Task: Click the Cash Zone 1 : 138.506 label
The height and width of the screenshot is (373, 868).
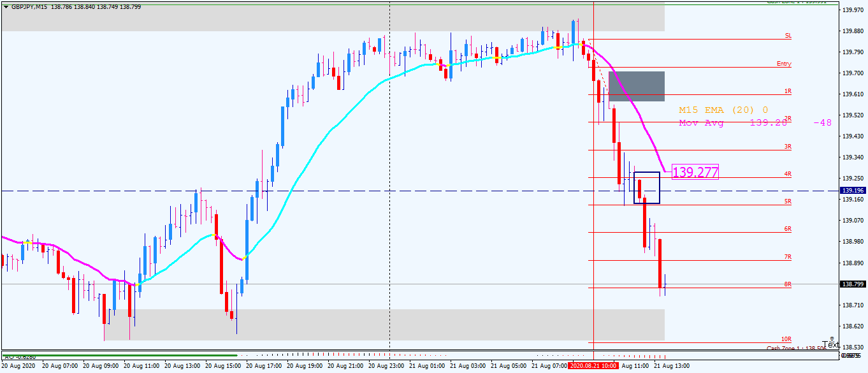Action: [796, 348]
